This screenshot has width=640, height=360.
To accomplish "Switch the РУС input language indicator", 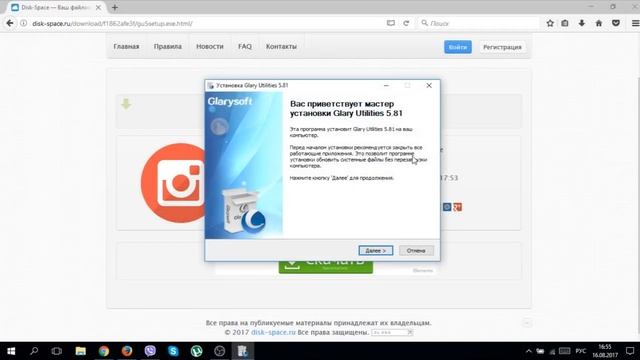I will click(580, 351).
